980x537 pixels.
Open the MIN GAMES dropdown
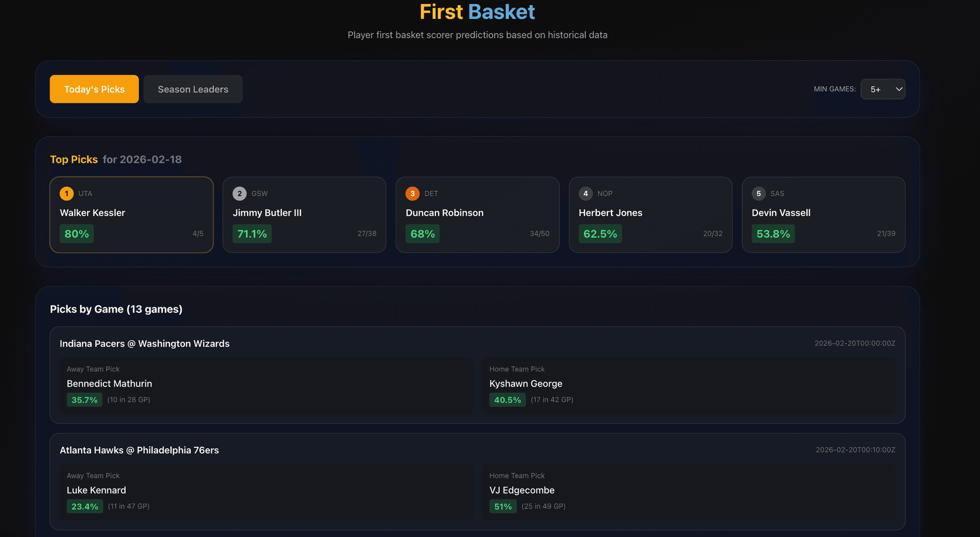883,89
